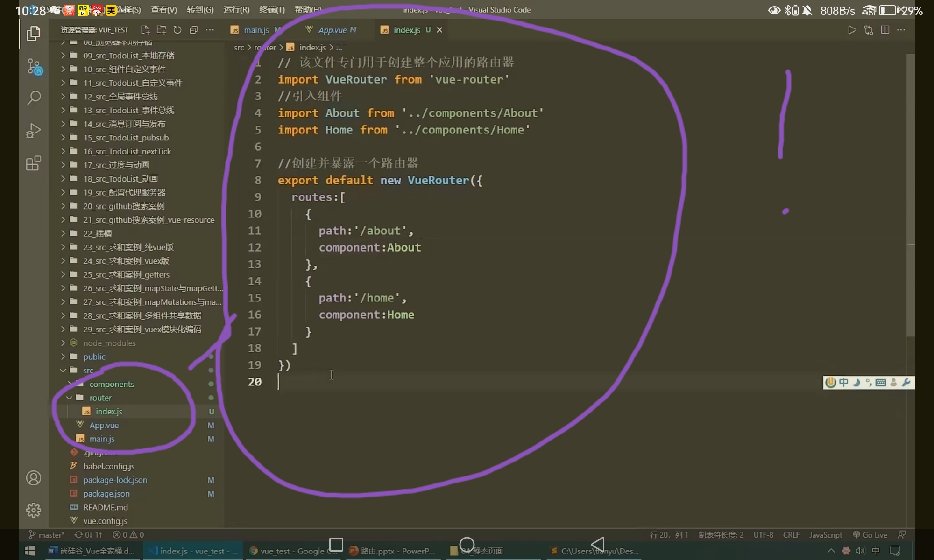The image size is (934, 560).
Task: Collapse the router folder
Action: [x=100, y=398]
